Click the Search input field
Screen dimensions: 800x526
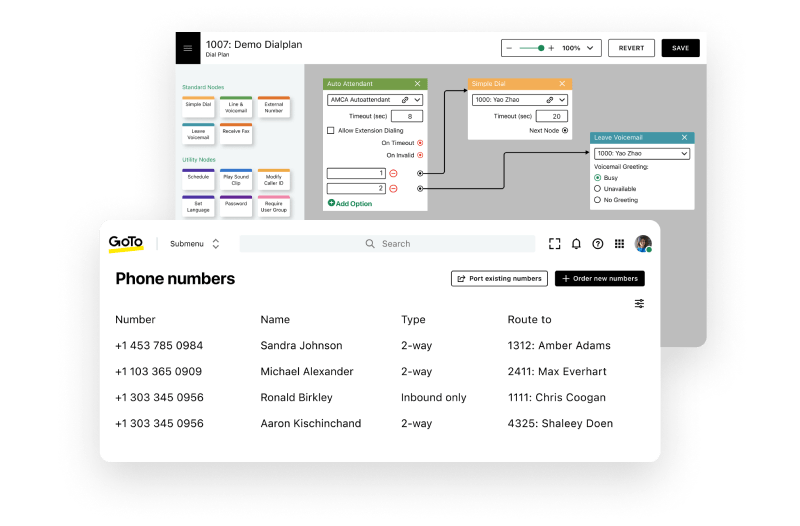point(388,243)
